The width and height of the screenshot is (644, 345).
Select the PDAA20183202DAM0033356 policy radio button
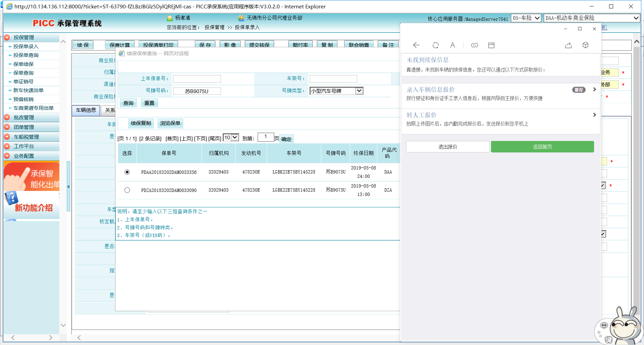pyautogui.click(x=127, y=172)
